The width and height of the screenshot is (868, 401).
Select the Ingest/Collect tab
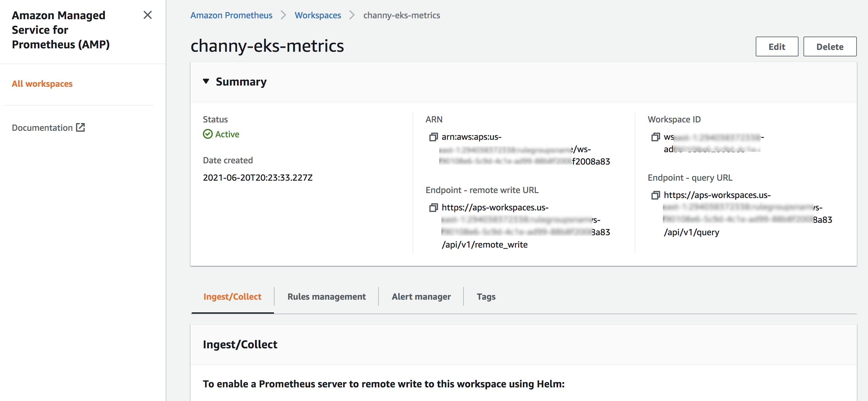232,297
